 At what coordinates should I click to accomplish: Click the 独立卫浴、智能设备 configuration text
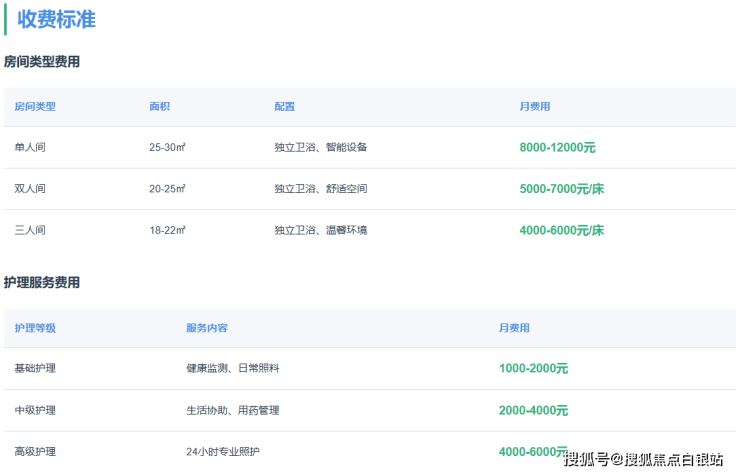coord(320,148)
